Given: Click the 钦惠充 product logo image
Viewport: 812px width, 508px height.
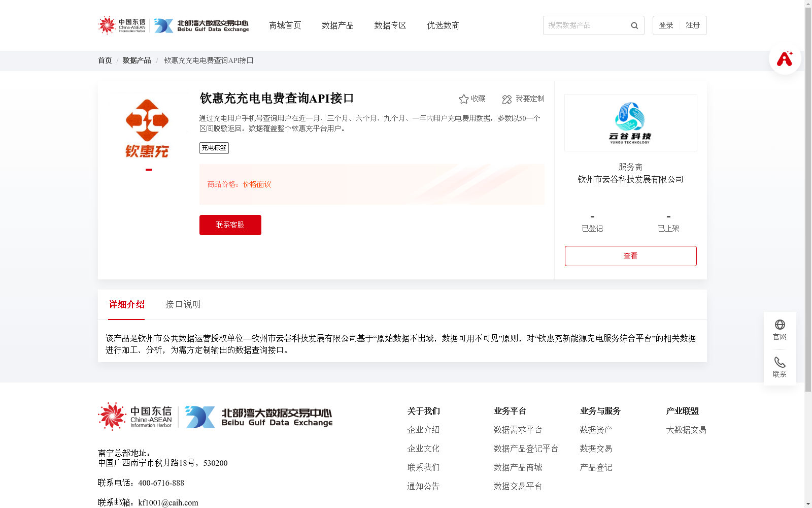Looking at the screenshot, I should tap(147, 128).
